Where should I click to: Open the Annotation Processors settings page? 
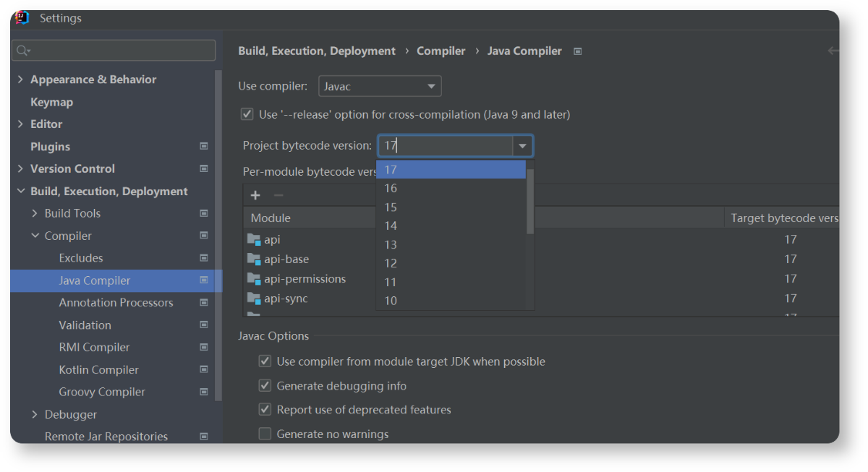coord(116,302)
